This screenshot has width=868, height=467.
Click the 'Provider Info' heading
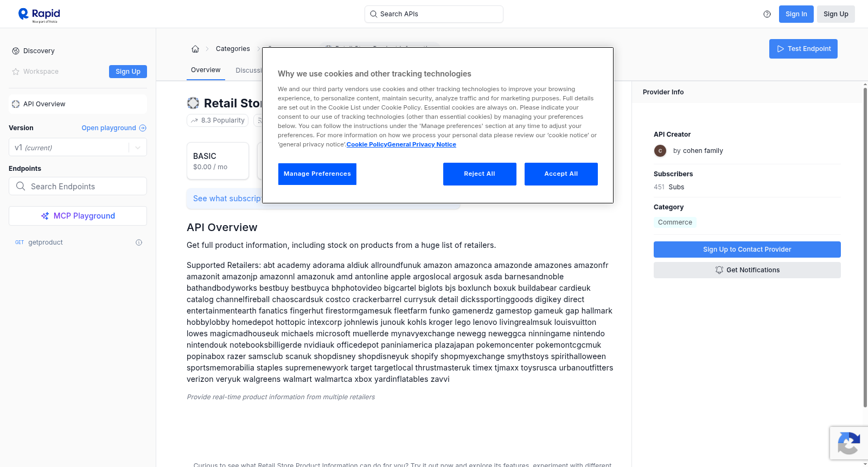663,92
